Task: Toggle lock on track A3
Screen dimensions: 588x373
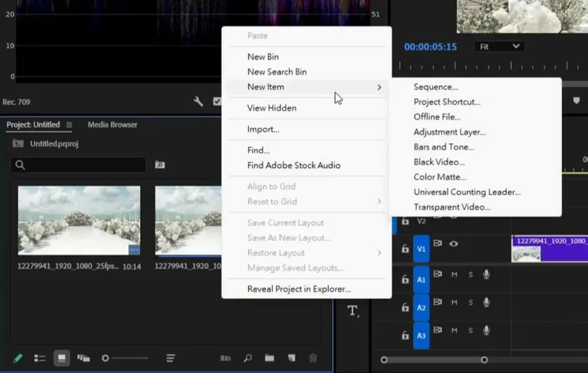Action: click(x=404, y=335)
